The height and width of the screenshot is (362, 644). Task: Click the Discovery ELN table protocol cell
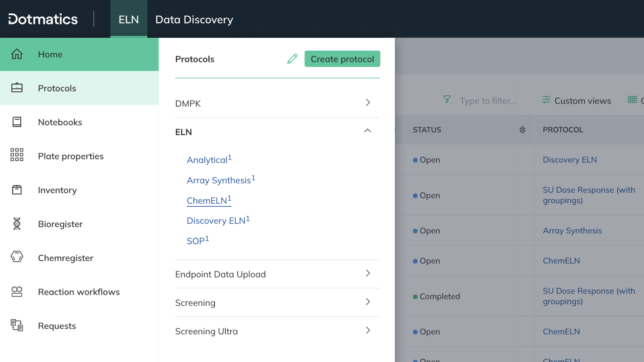tap(570, 160)
